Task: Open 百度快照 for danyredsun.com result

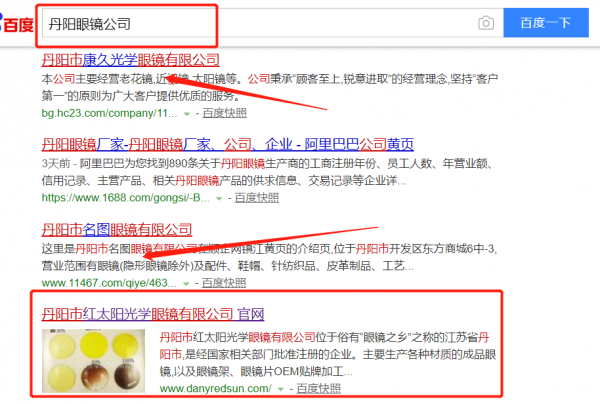Action: (x=318, y=389)
